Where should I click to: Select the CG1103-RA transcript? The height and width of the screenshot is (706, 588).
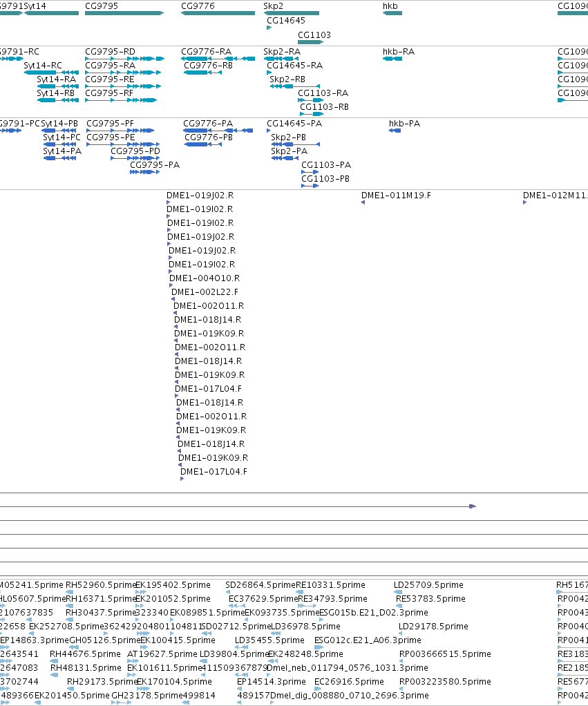click(x=311, y=100)
